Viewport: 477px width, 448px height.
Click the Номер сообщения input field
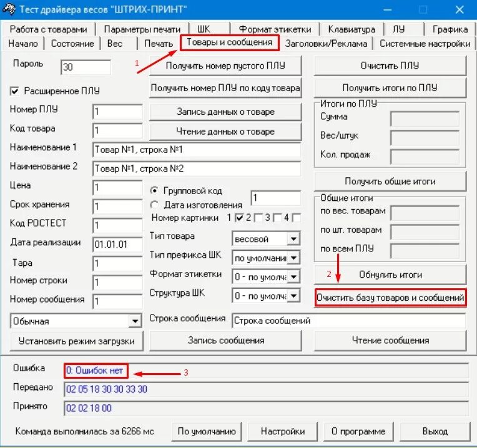pyautogui.click(x=117, y=301)
